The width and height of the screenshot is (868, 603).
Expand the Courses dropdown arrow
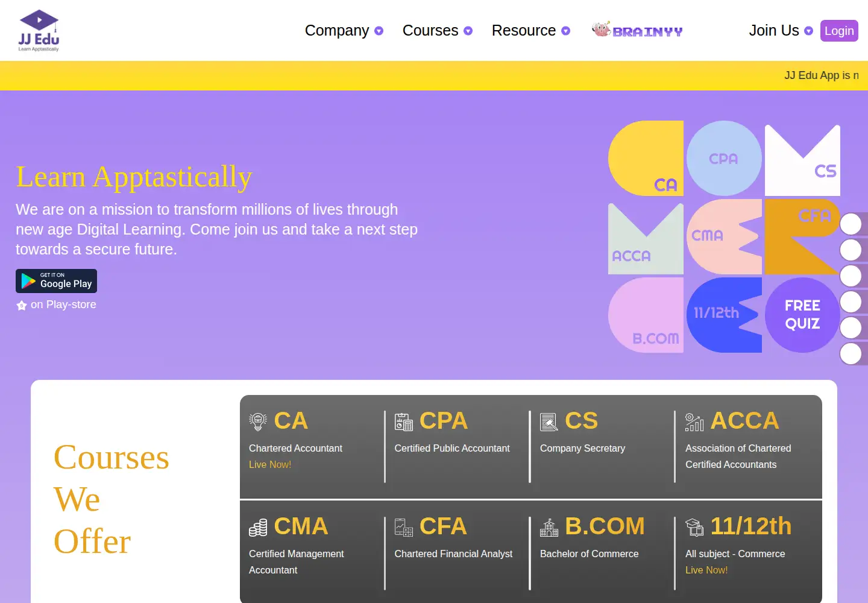pyautogui.click(x=468, y=31)
